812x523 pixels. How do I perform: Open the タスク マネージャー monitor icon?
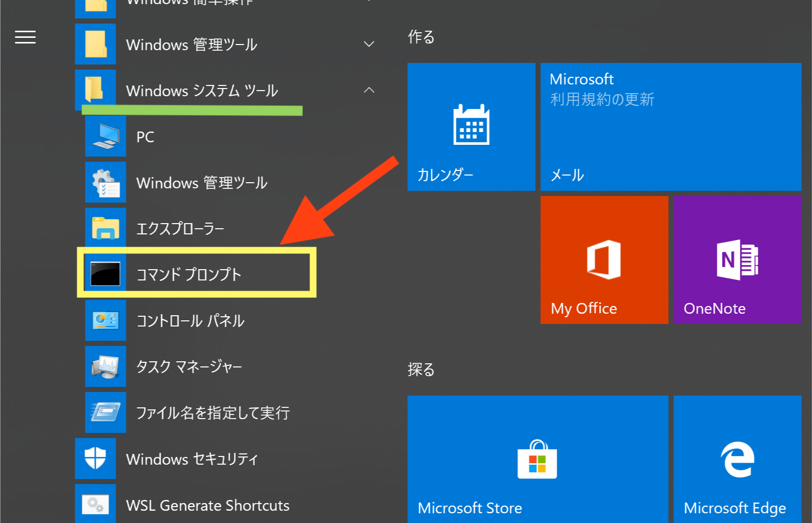[105, 366]
